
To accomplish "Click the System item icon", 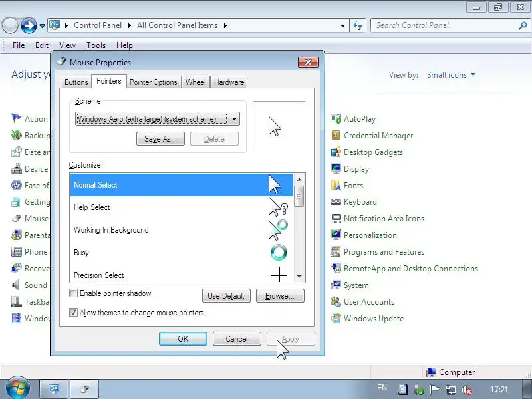I will click(336, 285).
